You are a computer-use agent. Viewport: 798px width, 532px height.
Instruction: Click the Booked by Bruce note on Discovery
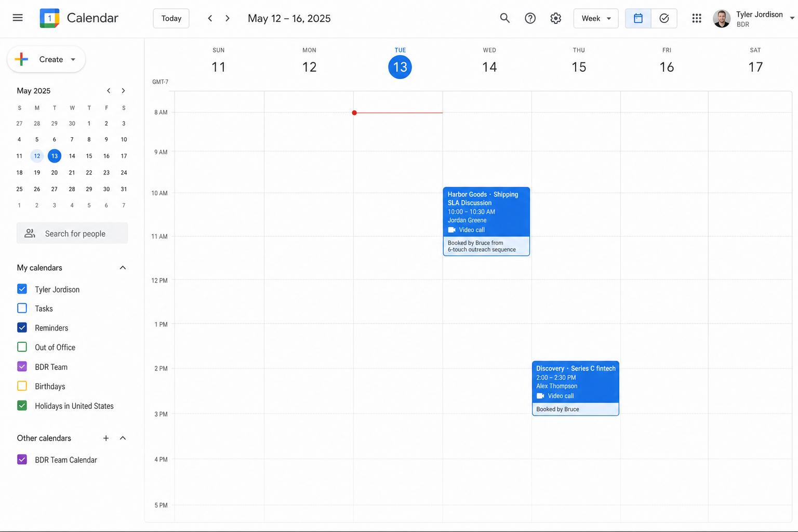point(557,409)
